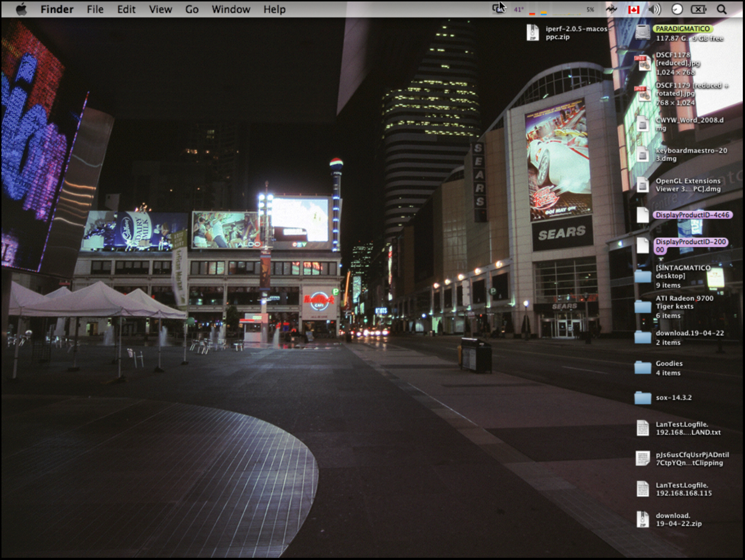Open the File menu
Image resolution: width=745 pixels, height=560 pixels.
[x=95, y=9]
